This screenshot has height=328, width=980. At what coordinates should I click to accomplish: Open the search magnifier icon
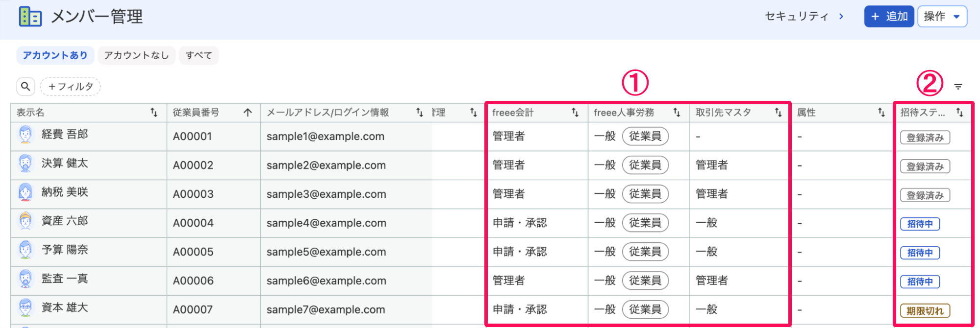pyautogui.click(x=26, y=87)
